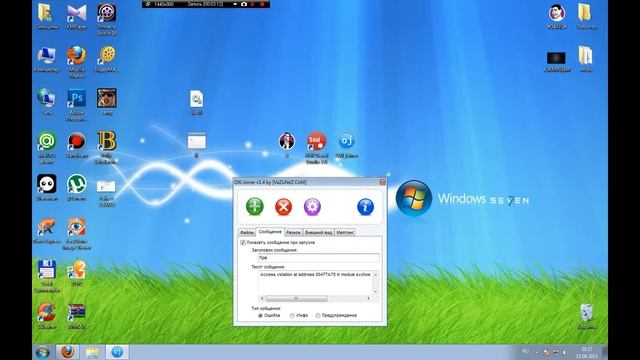Select the WinRAR desktop shortcut
The width and height of the screenshot is (640, 360).
[x=76, y=316]
